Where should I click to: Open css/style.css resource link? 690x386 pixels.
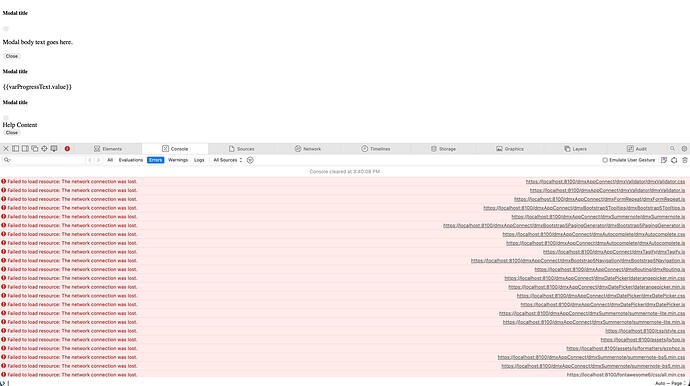tap(645, 331)
